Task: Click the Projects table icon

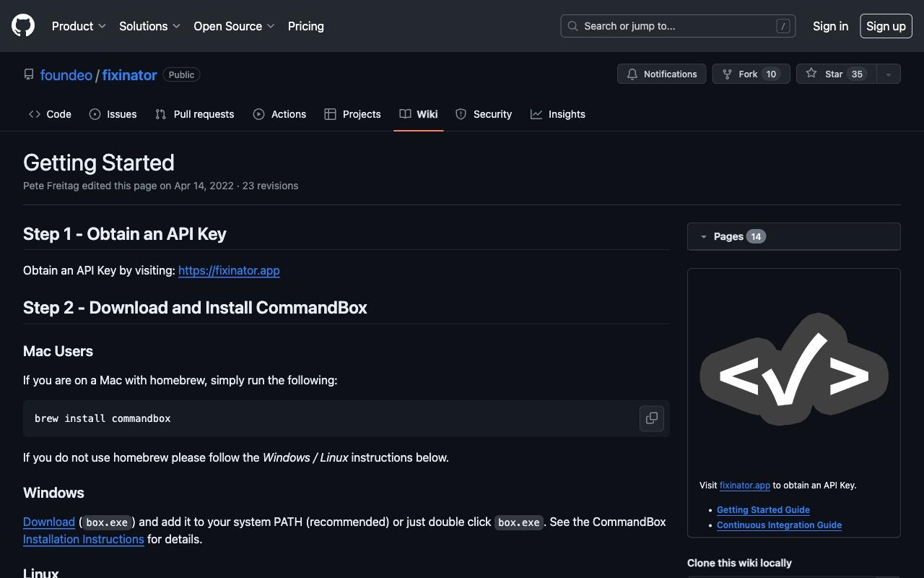Action: [330, 114]
